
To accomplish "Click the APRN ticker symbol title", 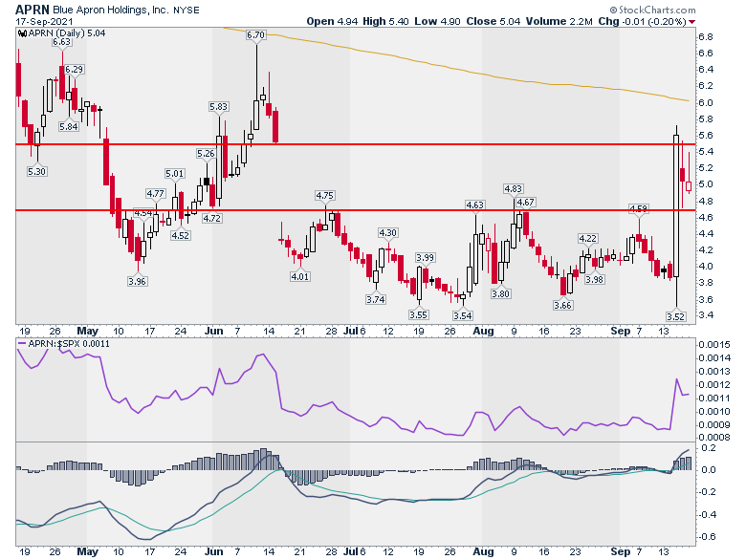I will 32,10.
